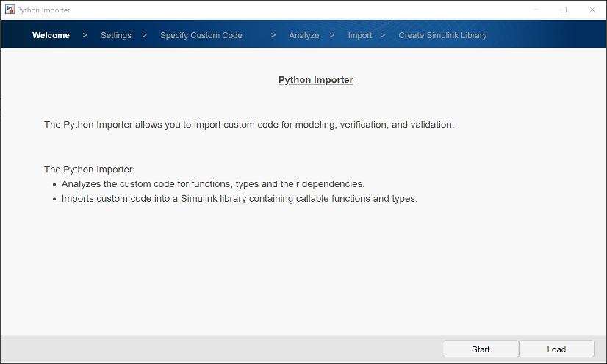Screen dimensions: 607x364
Task: Open the Specify Custom Code step
Action: [x=201, y=35]
